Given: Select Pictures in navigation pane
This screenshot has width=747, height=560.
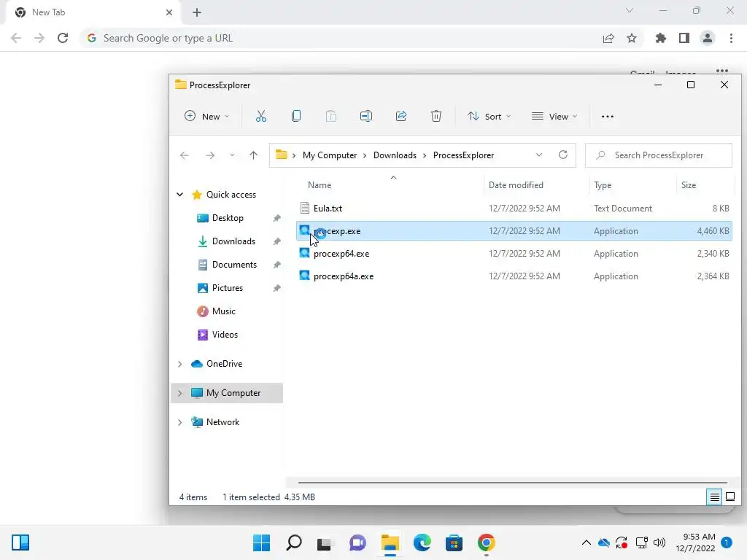Looking at the screenshot, I should point(228,287).
